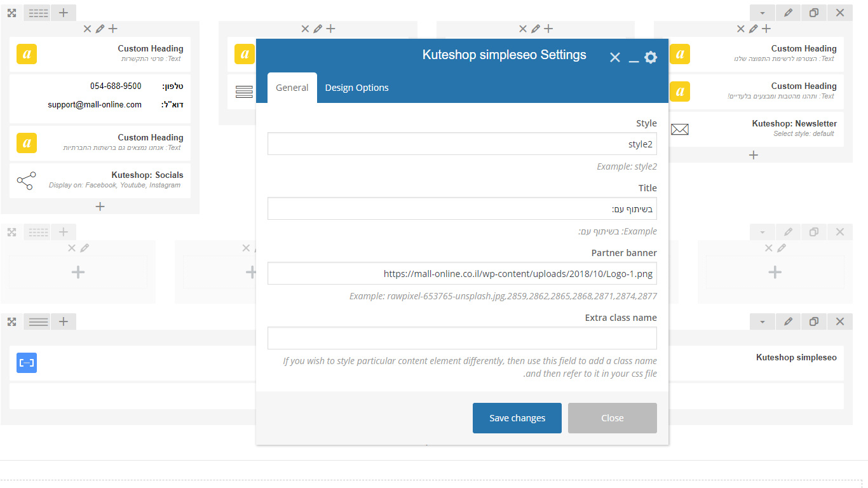Click the text block icon behind the modal

244,92
